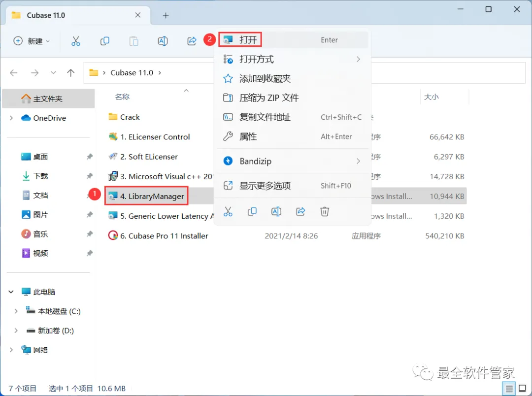532x396 pixels.
Task: Click the context menu Delete trash icon
Action: (x=325, y=212)
